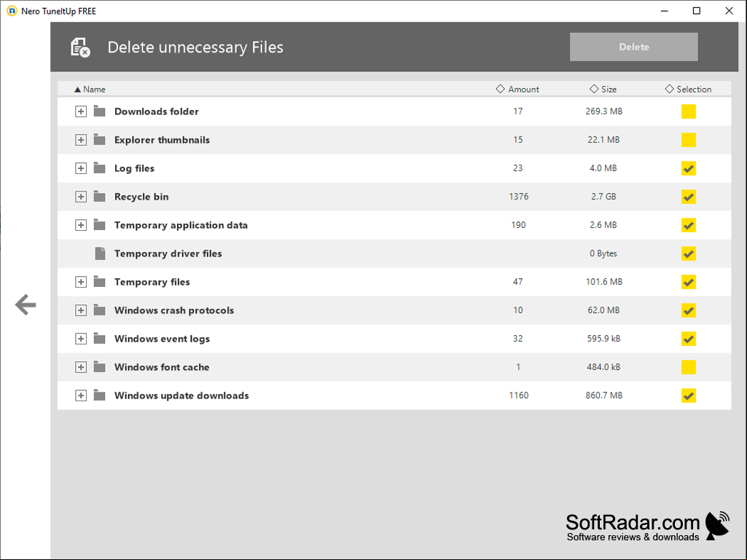Screen dimensions: 747x560
Task: Click the Windows font cache folder icon
Action: coord(100,367)
